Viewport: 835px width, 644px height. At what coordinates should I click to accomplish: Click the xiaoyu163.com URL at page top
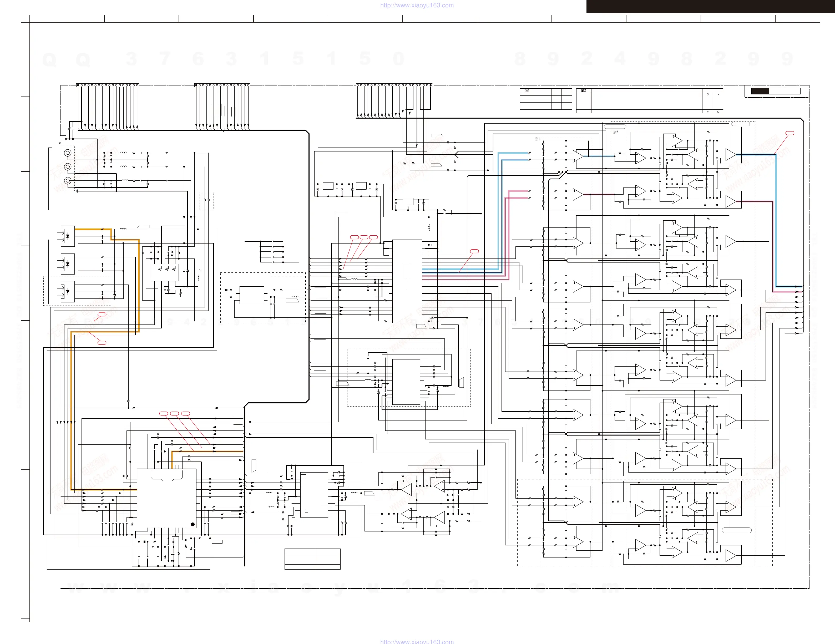pyautogui.click(x=417, y=5)
